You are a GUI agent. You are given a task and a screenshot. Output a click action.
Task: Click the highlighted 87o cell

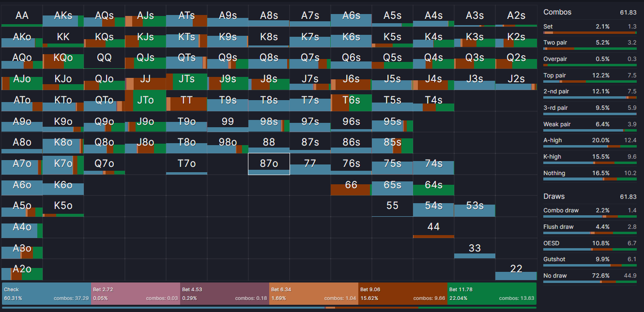(269, 163)
